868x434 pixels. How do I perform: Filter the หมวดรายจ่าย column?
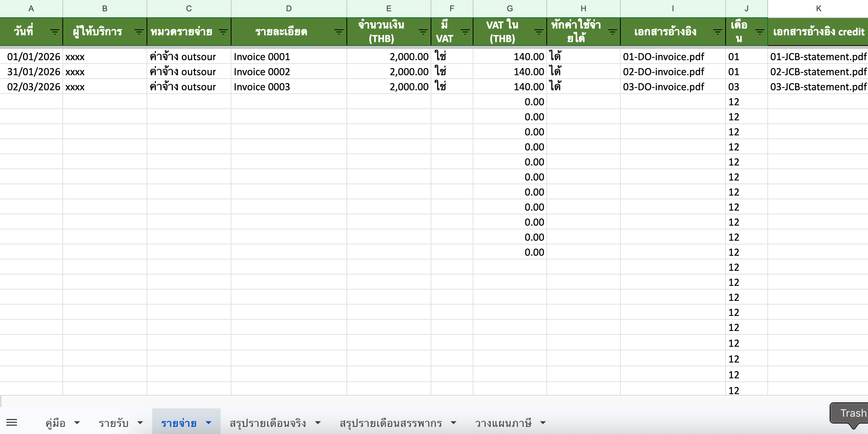point(224,32)
